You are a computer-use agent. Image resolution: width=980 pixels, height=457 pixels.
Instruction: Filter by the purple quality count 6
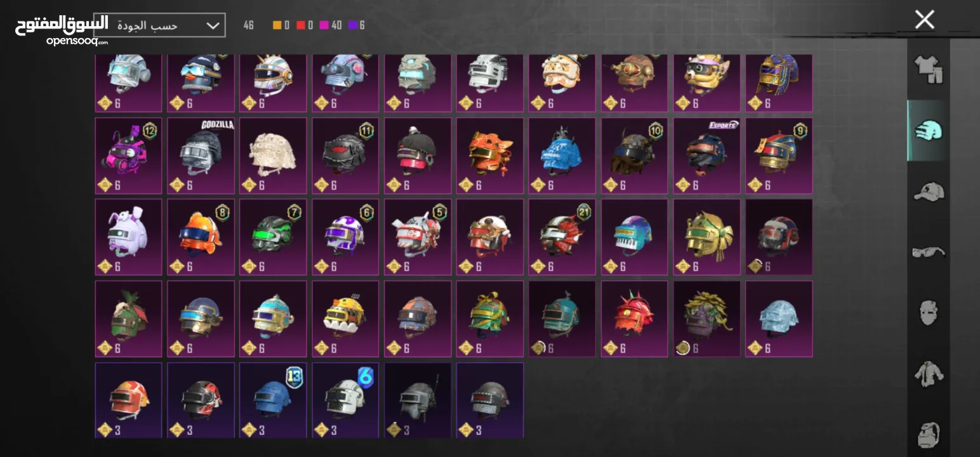pyautogui.click(x=357, y=25)
